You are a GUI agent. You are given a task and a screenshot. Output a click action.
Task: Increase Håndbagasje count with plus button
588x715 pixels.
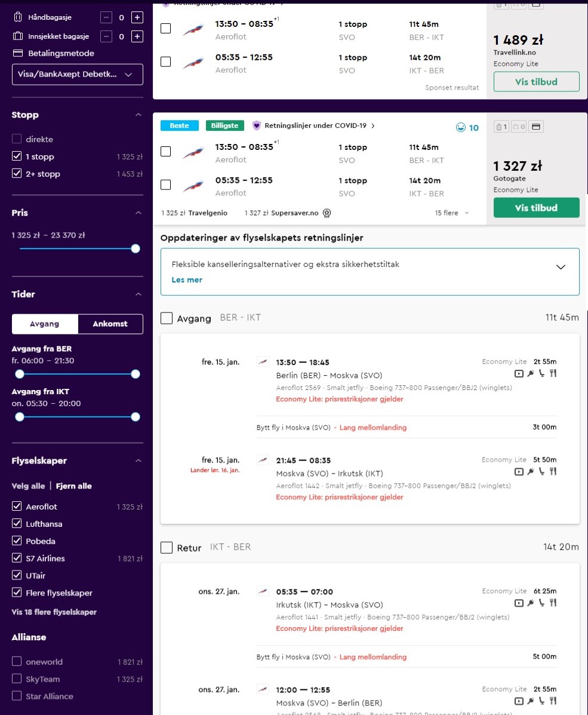coord(137,17)
